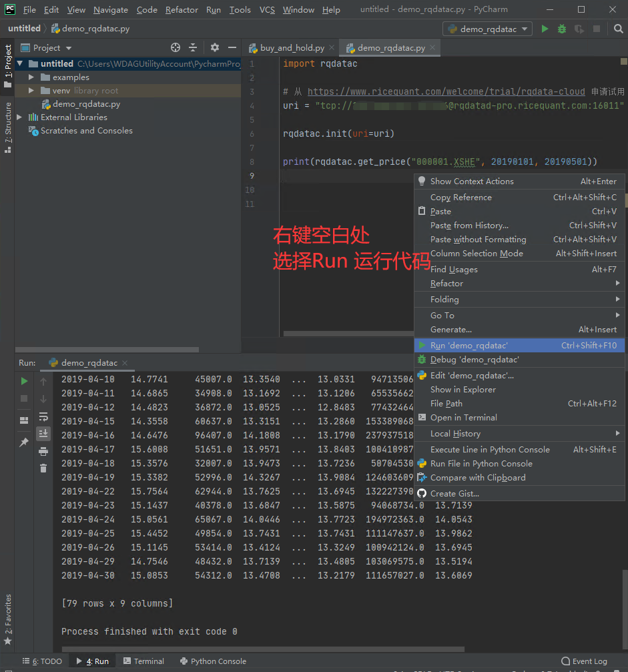The height and width of the screenshot is (672, 628).
Task: Click the Pin Tab icon in Run panel
Action: click(24, 442)
